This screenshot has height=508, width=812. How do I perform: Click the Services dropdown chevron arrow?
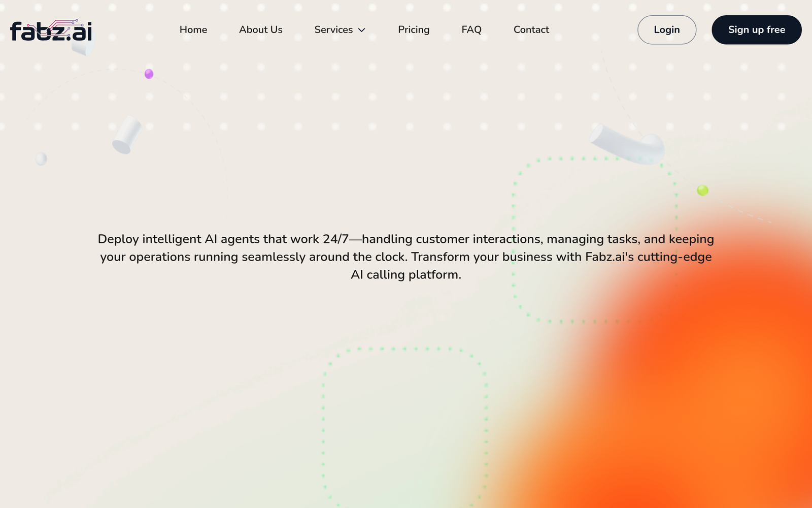click(x=361, y=30)
